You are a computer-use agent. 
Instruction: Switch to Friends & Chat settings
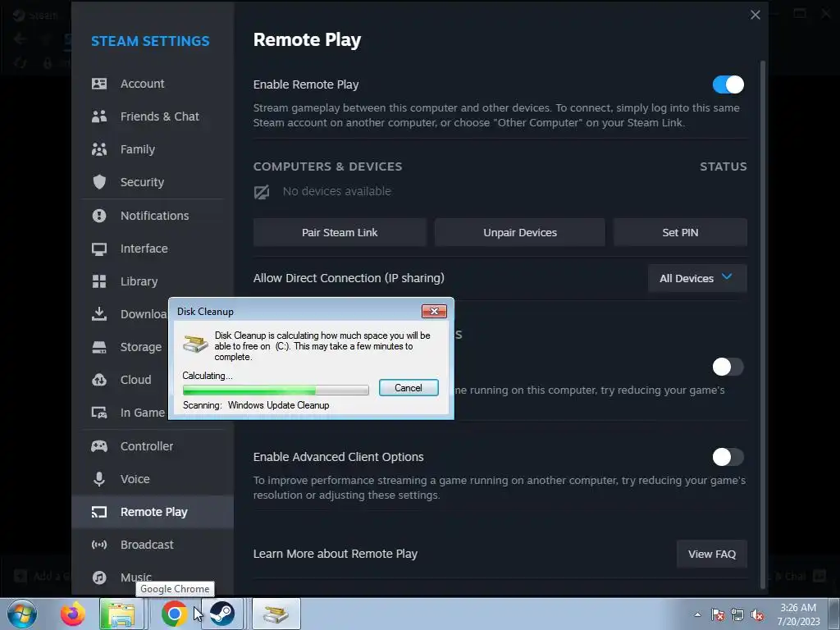click(152, 116)
